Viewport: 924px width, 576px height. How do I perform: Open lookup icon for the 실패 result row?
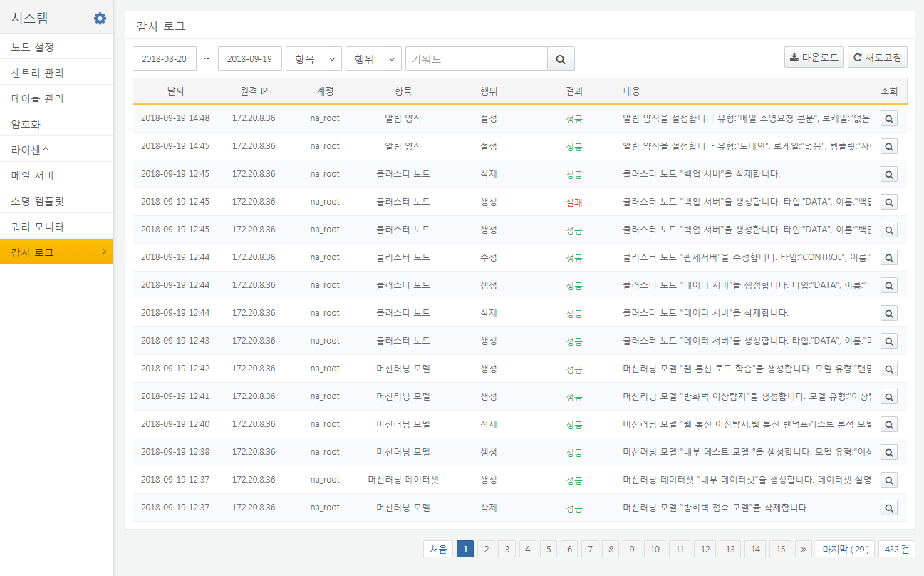click(x=889, y=202)
